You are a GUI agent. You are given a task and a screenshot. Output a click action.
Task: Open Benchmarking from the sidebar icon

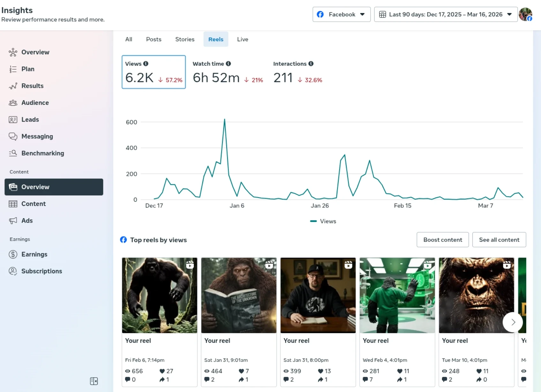tap(13, 153)
